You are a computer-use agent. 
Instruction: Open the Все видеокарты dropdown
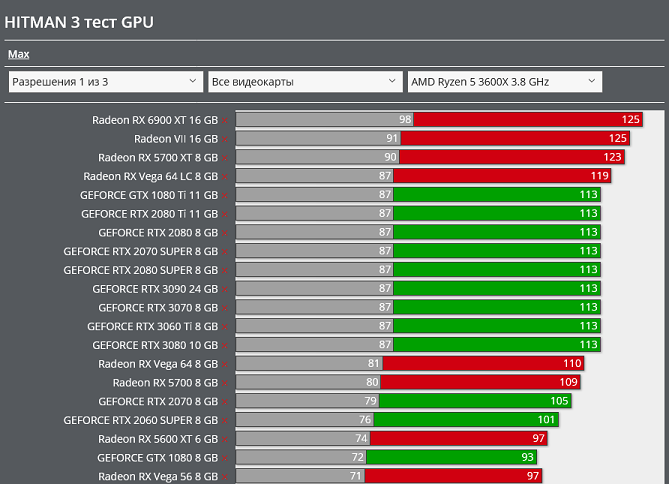tap(305, 82)
